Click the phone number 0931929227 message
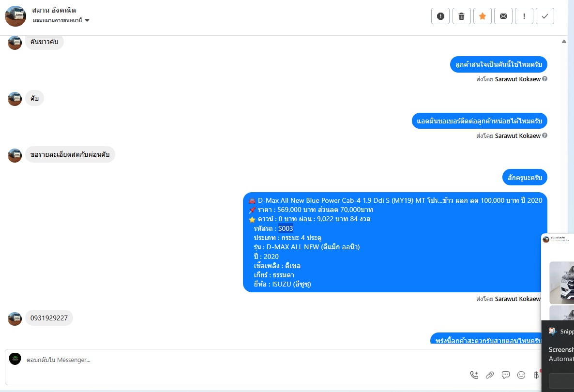 (x=49, y=318)
